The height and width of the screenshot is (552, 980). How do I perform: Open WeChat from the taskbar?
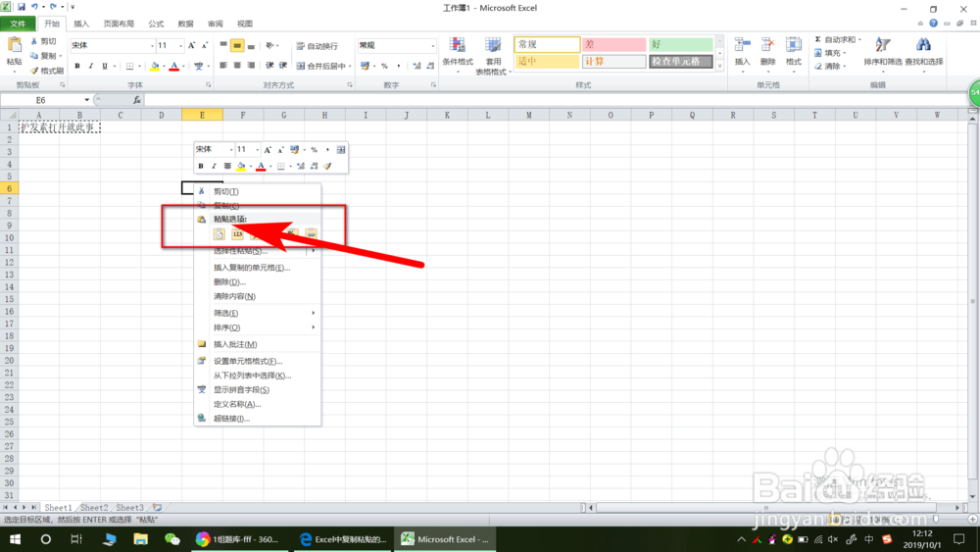click(x=171, y=539)
